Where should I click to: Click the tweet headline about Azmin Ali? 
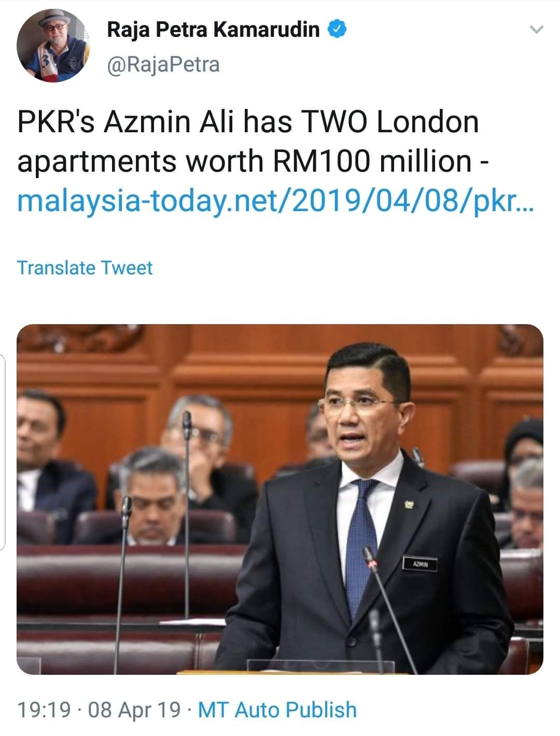tap(248, 141)
